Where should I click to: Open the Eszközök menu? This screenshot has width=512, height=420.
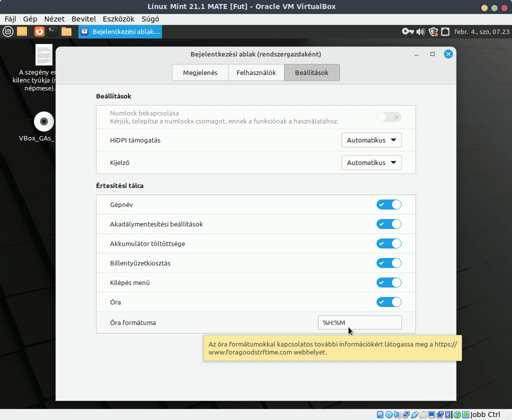118,19
